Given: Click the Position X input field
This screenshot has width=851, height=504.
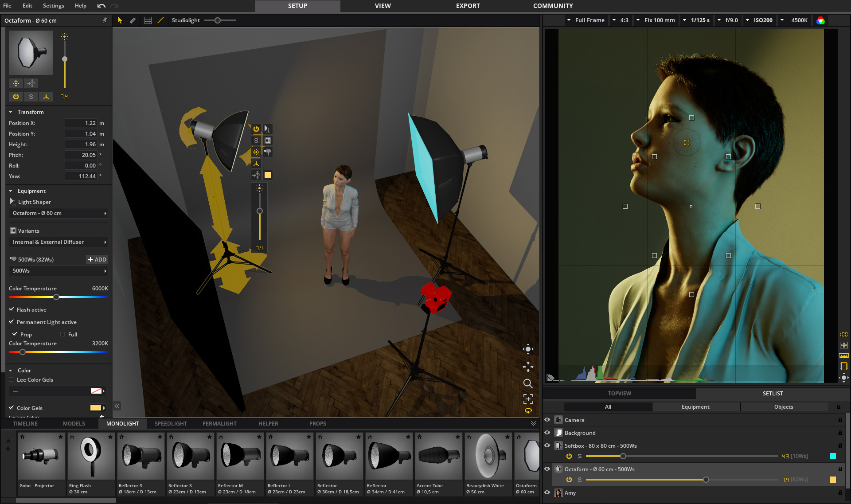Looking at the screenshot, I should [x=81, y=123].
